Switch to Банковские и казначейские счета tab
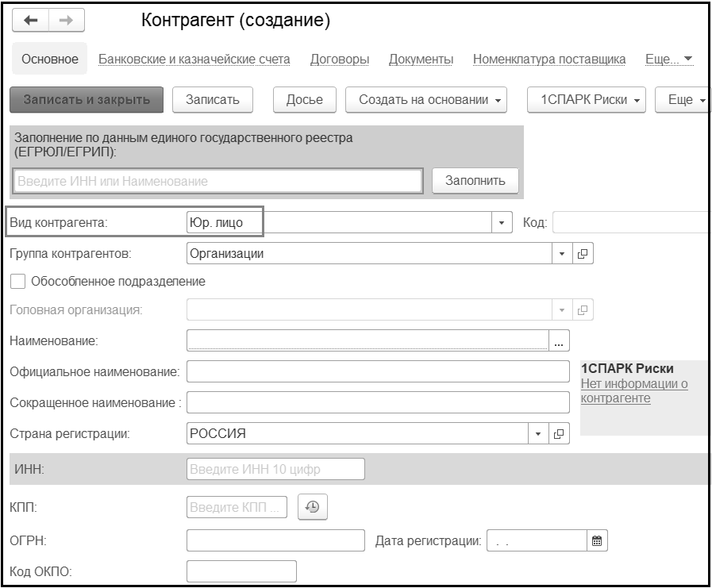The height and width of the screenshot is (588, 712). point(194,60)
